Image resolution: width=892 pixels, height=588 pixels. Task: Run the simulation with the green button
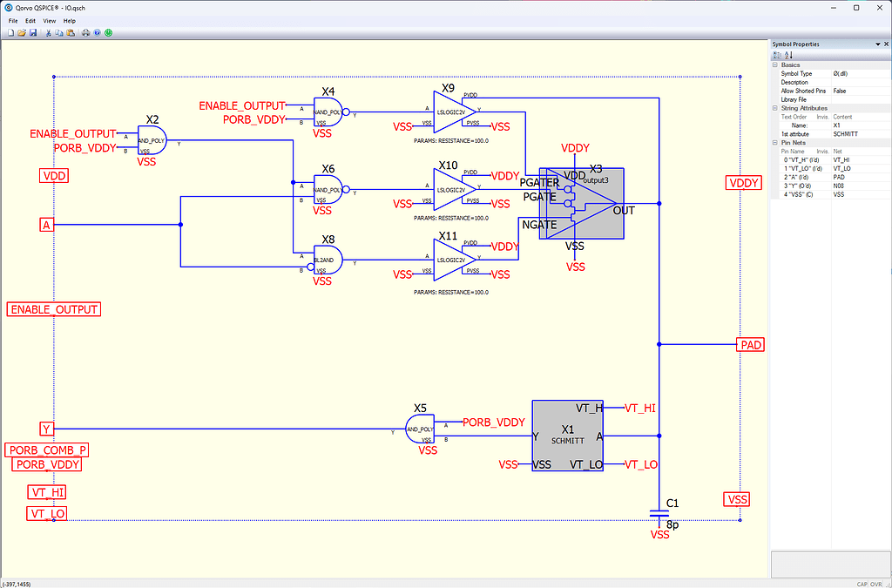coord(109,32)
